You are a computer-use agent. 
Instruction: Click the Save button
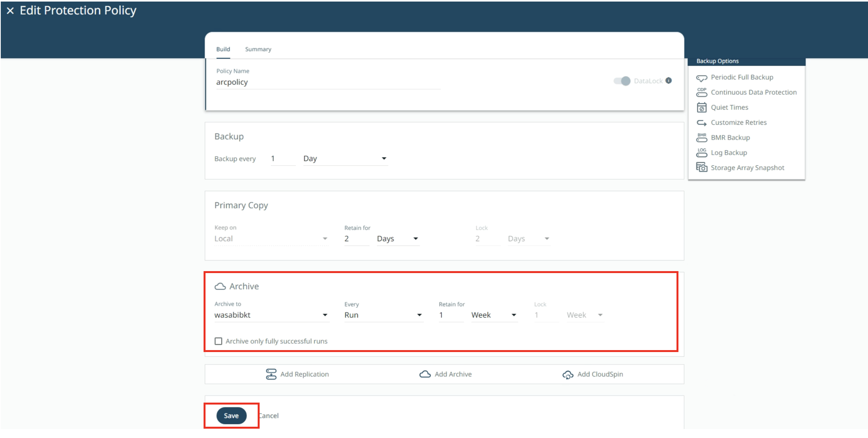[231, 415]
